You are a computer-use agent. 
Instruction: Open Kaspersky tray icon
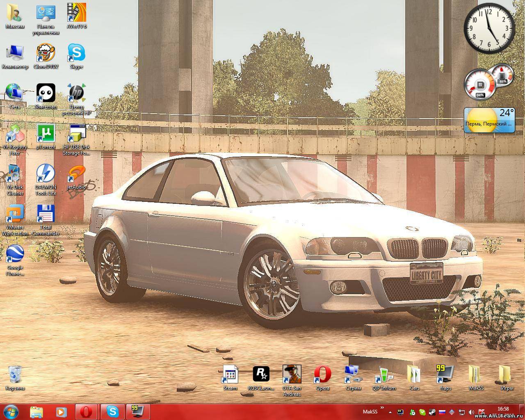point(481,412)
